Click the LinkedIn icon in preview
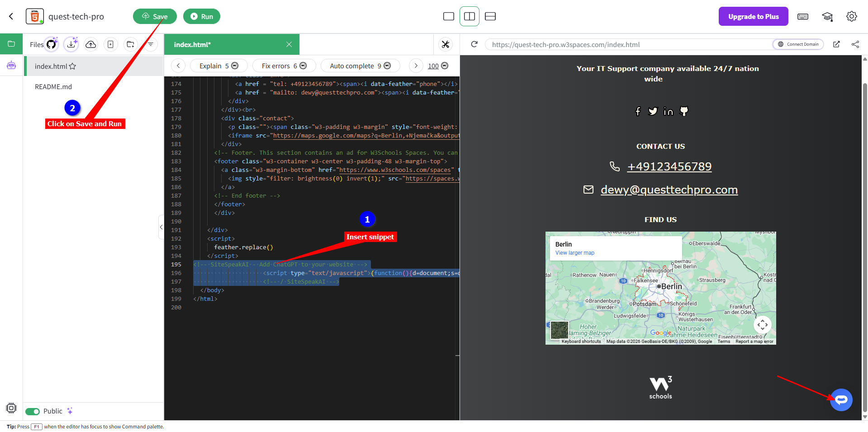The height and width of the screenshot is (432, 868). 669,111
